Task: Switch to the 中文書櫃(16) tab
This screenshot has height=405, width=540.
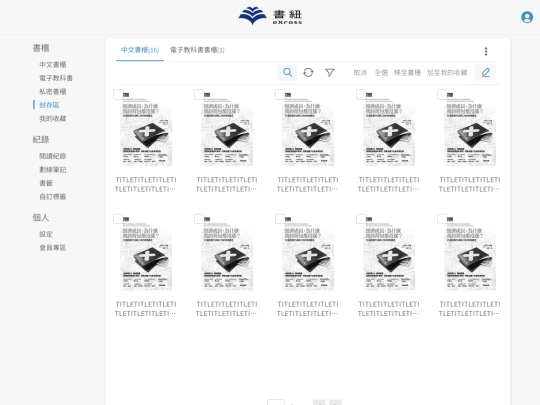Action: point(140,50)
